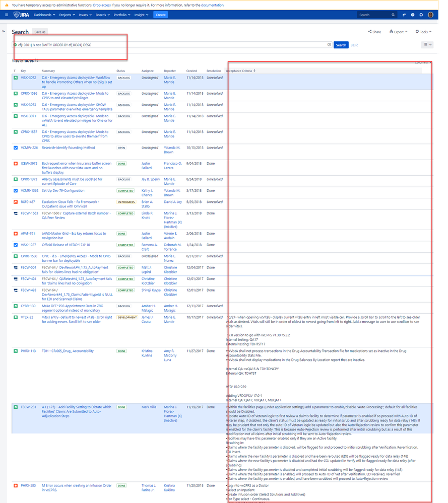
Task: Open summary TDH - CR.065_Drug_Accountability
Action: (68, 351)
